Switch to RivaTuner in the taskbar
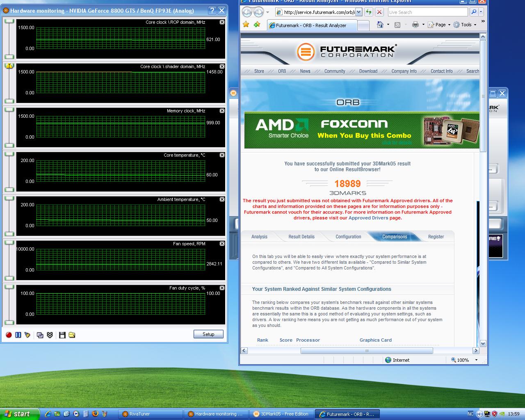The image size is (525, 420). tap(150, 414)
